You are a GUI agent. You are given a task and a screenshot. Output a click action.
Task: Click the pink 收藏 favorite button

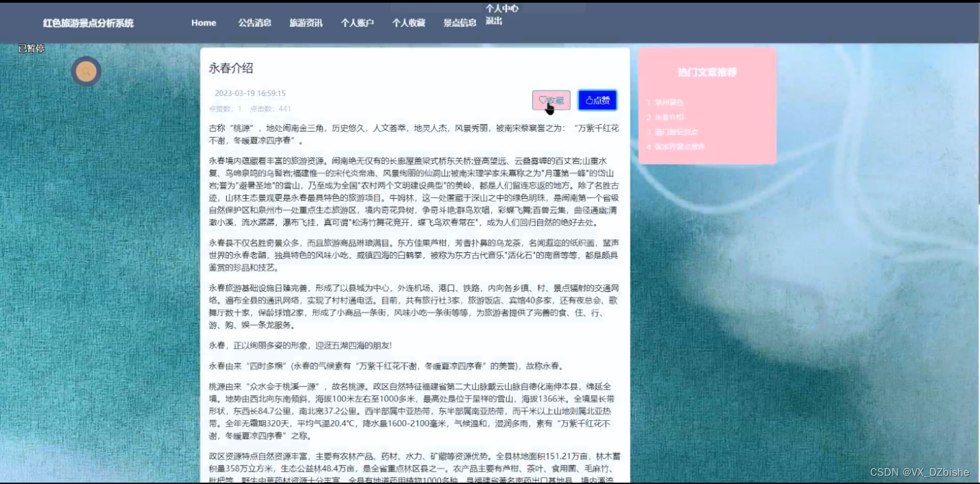coord(551,100)
